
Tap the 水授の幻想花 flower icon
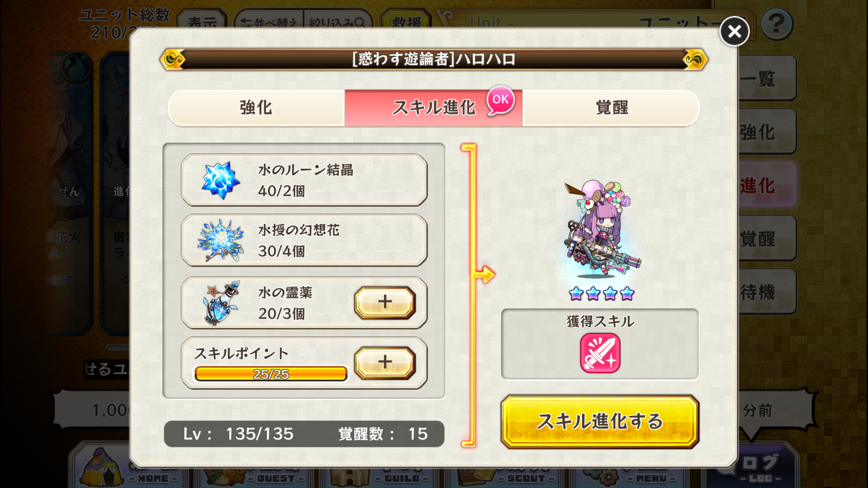(x=220, y=240)
